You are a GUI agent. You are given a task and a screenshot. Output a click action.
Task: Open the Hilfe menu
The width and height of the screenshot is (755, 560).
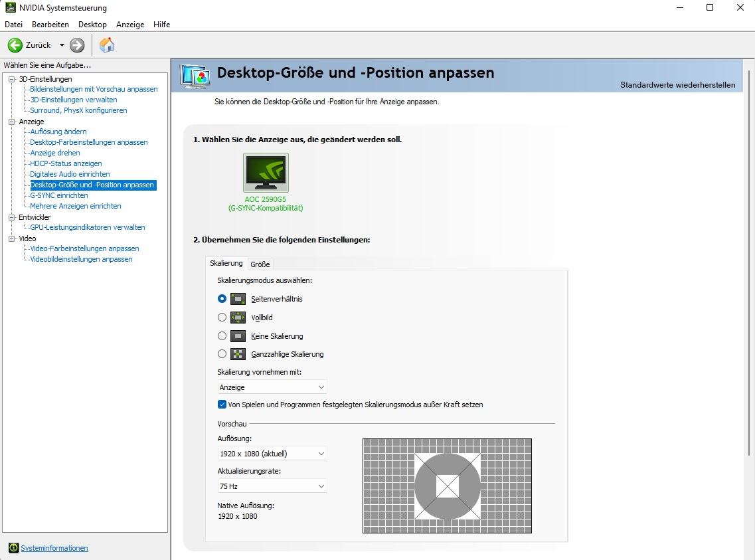tap(162, 25)
